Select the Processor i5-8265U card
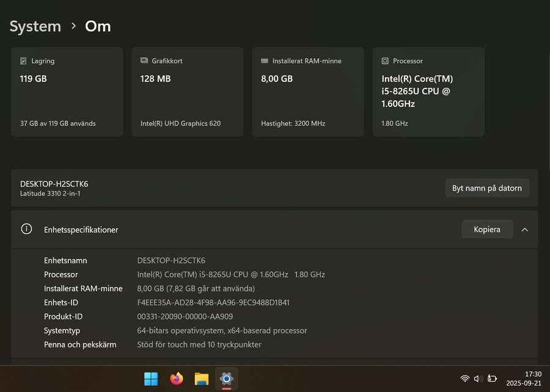 (x=428, y=92)
